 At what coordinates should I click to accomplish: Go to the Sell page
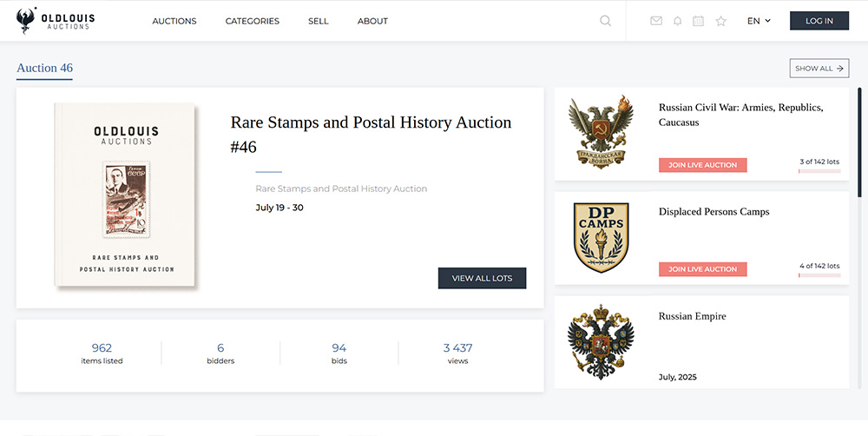pyautogui.click(x=319, y=21)
